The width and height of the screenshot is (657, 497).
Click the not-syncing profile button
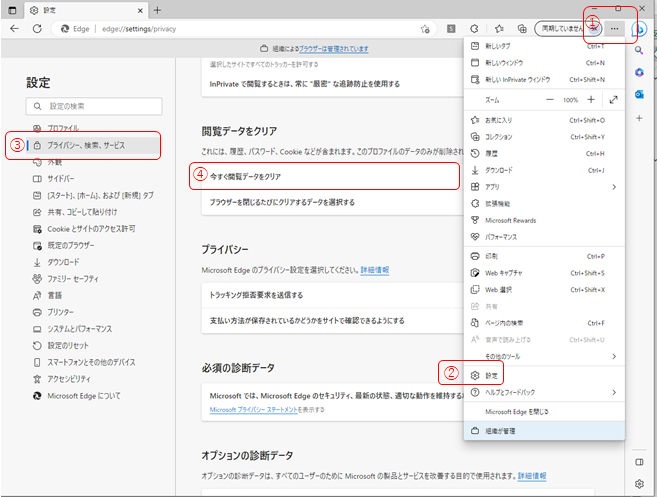coord(569,28)
